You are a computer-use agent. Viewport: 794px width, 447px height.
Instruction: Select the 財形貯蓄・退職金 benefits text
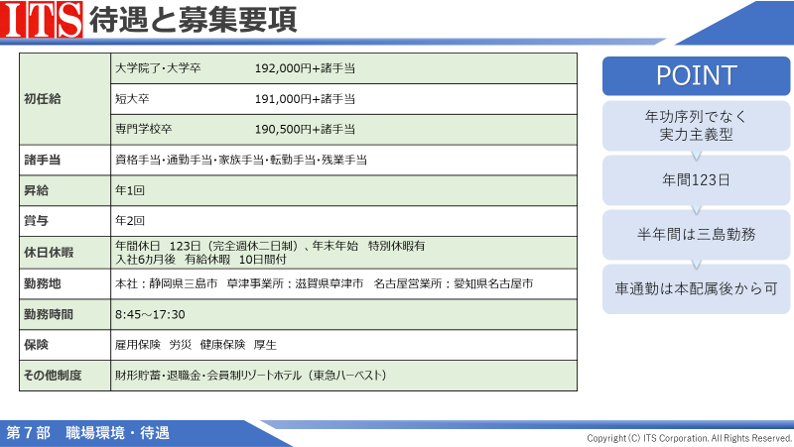pos(251,375)
